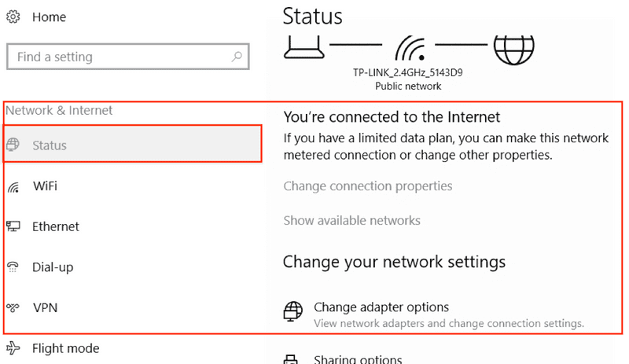Click the Ethernet monitor icon
629x364 pixels.
coord(13,226)
